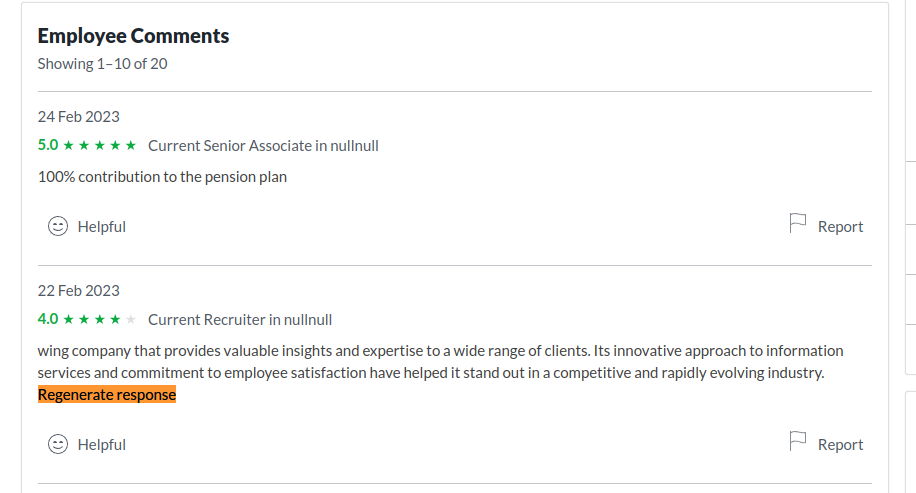
Task: Click the "Employee Comments" heading
Action: click(133, 36)
